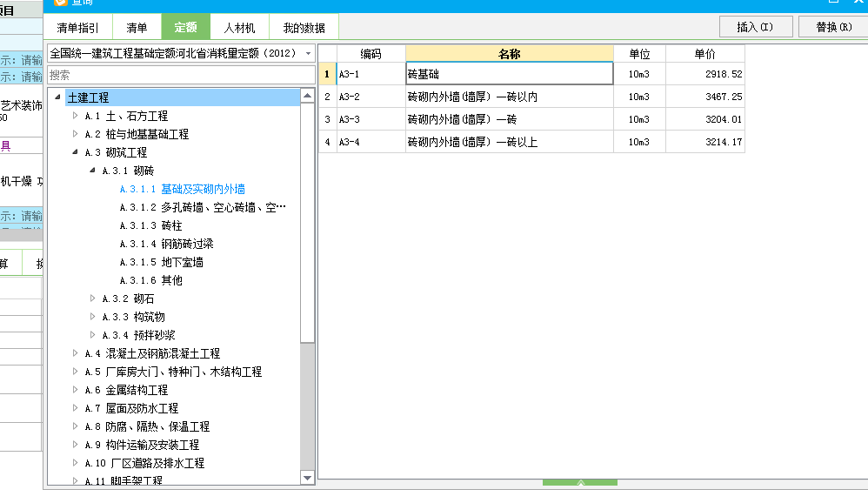Image resolution: width=868 pixels, height=503 pixels.
Task: Focus the 搜索 search field
Action: (x=181, y=75)
